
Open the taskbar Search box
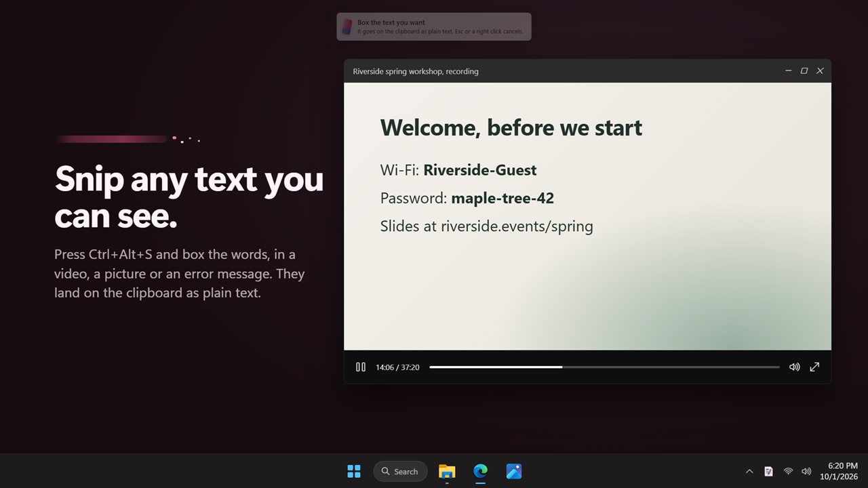pos(400,471)
